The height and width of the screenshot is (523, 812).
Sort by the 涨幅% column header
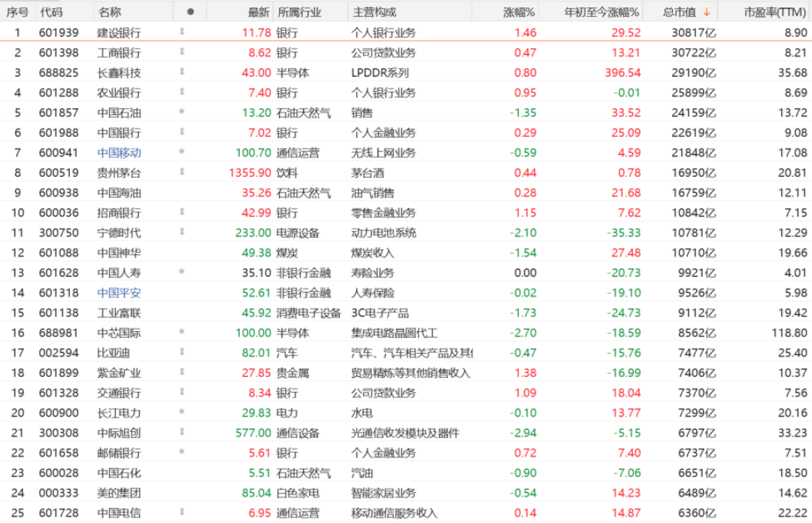(519, 12)
